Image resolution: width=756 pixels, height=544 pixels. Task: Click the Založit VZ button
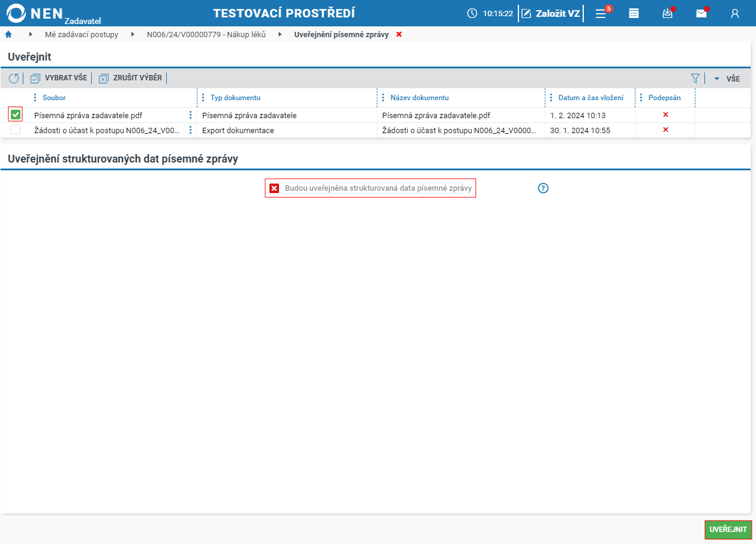(551, 13)
